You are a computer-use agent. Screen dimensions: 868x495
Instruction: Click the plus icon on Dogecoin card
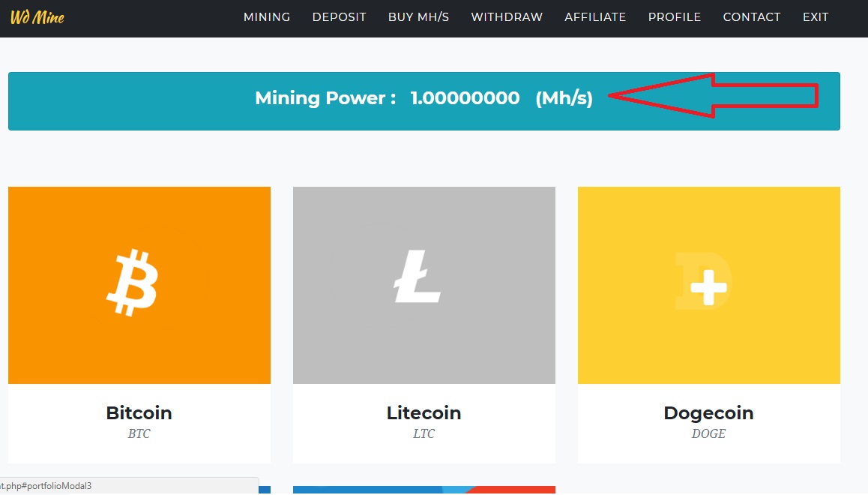click(708, 287)
